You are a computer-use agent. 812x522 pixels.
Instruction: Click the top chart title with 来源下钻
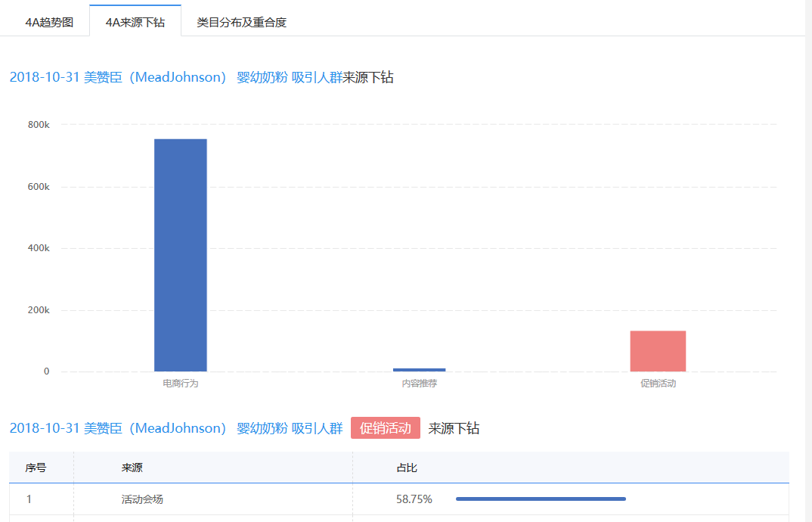pyautogui.click(x=201, y=77)
